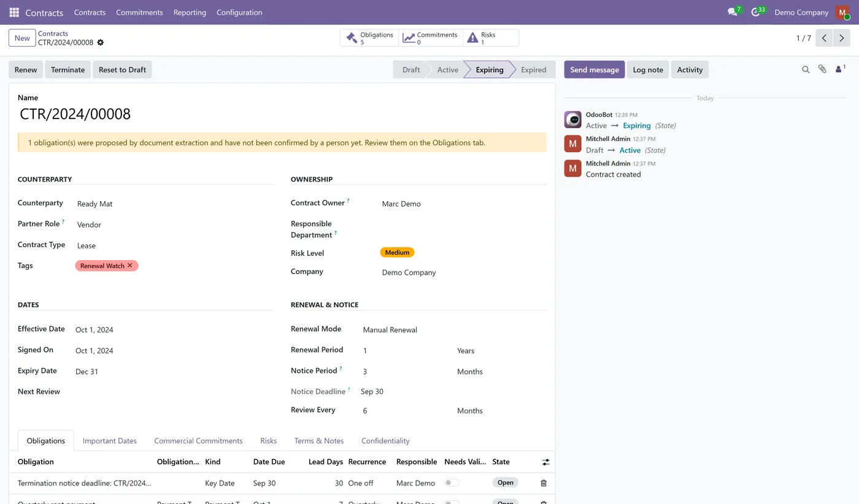Show followers person icon
Viewport: 859px width, 504px height.
840,69
